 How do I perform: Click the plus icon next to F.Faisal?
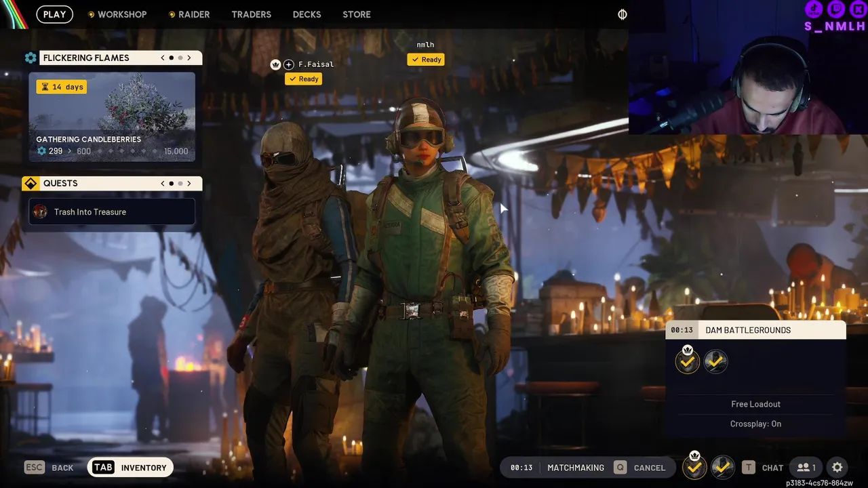289,64
